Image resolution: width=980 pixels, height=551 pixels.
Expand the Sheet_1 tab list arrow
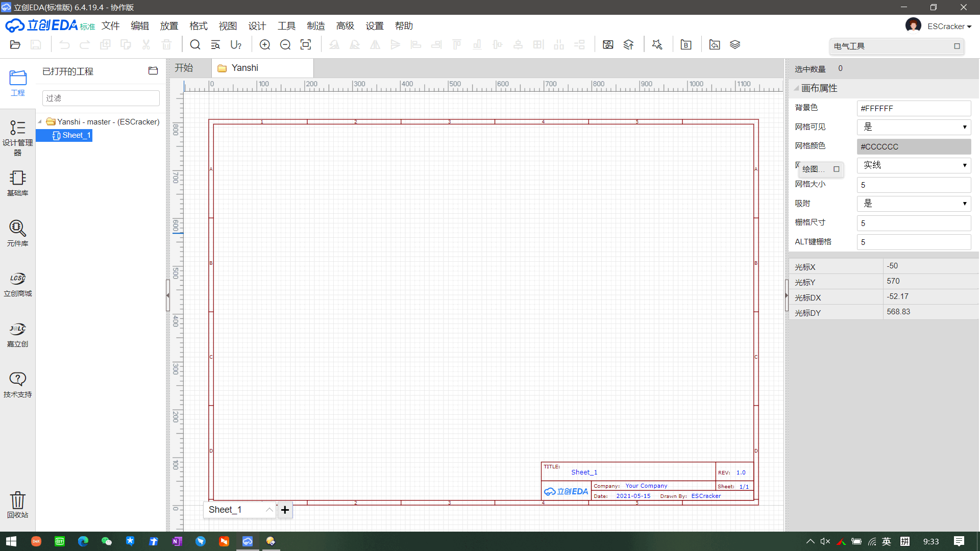tap(269, 510)
